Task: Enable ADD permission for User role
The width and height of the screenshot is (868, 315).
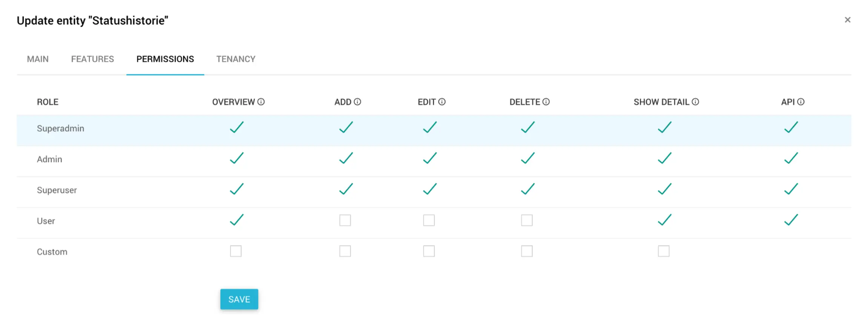Action: tap(345, 220)
